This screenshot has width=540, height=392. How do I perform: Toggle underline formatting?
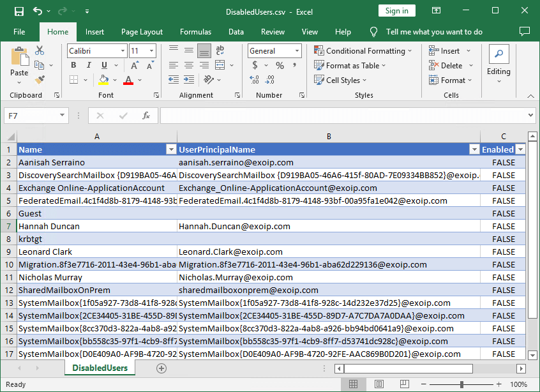pos(102,65)
